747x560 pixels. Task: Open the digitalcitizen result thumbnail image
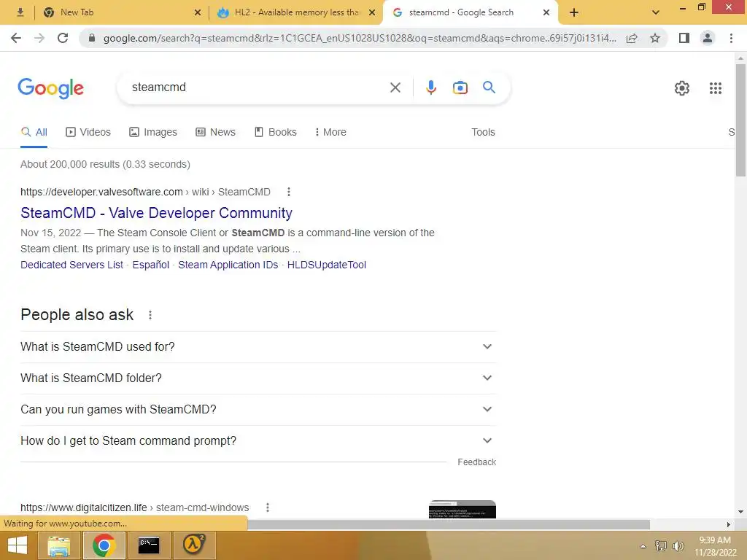pos(462,509)
